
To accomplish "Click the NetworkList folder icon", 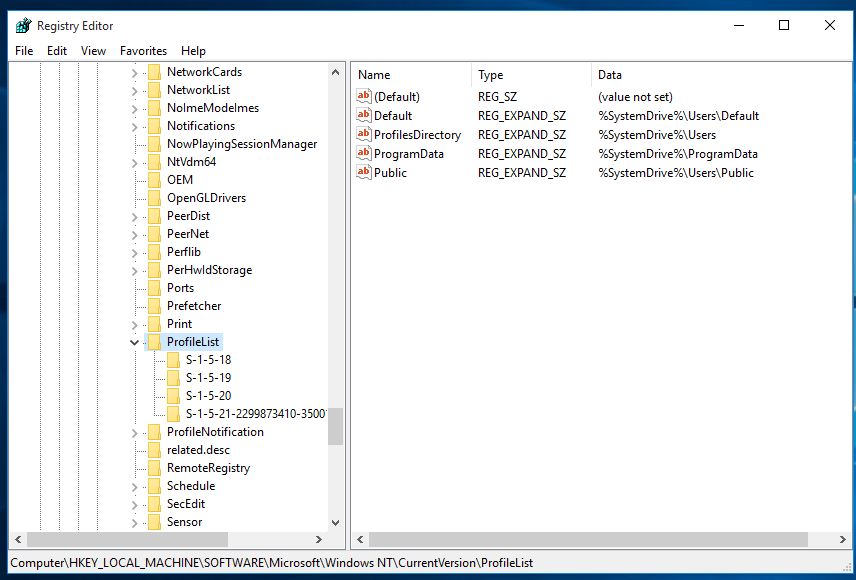I will pyautogui.click(x=154, y=90).
